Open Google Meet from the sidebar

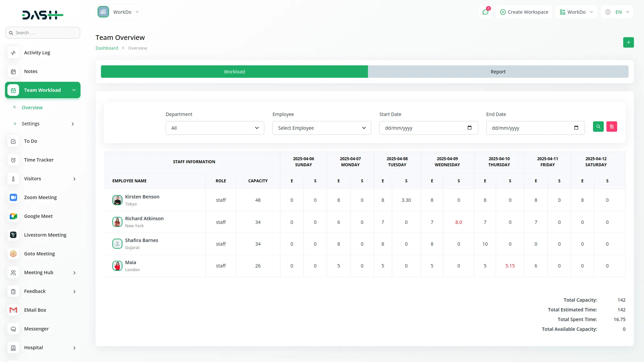pyautogui.click(x=13, y=216)
